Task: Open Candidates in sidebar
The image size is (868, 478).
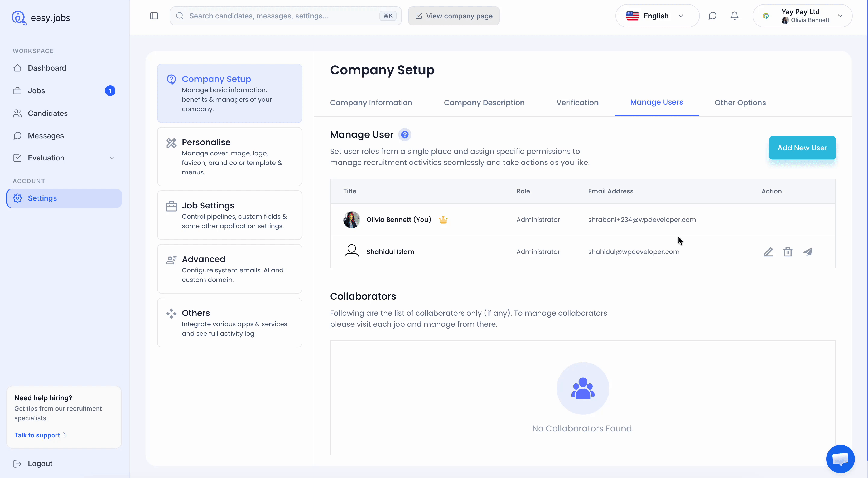Action: [x=64, y=113]
